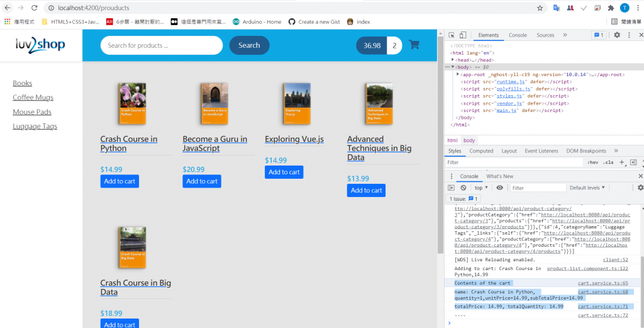Open the console drawer three-dot menu
644x328 pixels.
(452, 176)
